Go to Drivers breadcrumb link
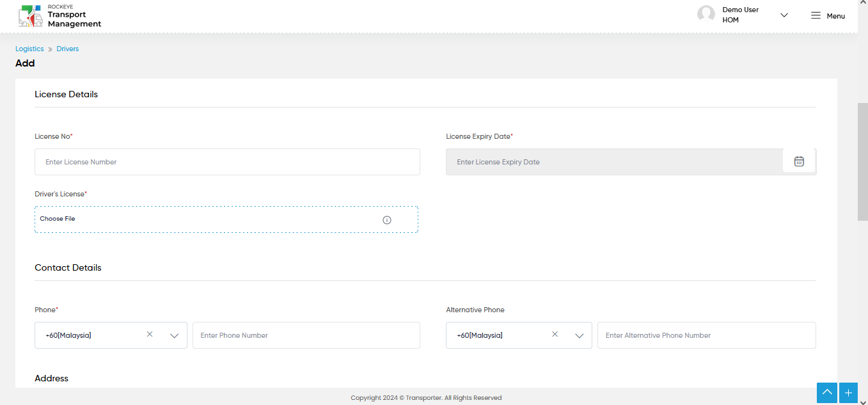 click(68, 49)
